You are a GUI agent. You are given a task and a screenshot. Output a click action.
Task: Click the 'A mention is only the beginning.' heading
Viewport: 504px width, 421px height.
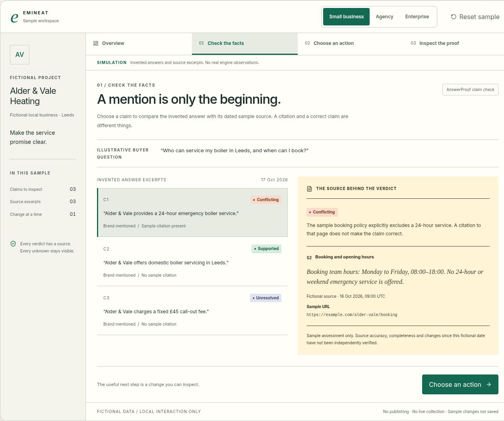[x=189, y=99]
